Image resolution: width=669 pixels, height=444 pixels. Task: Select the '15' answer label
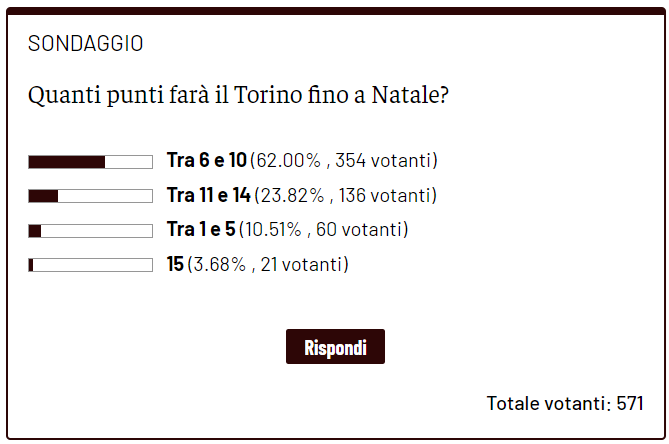pyautogui.click(x=175, y=265)
